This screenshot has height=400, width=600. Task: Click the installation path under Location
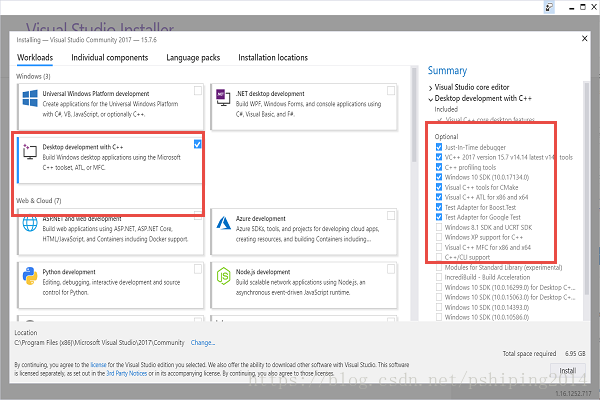[99, 343]
